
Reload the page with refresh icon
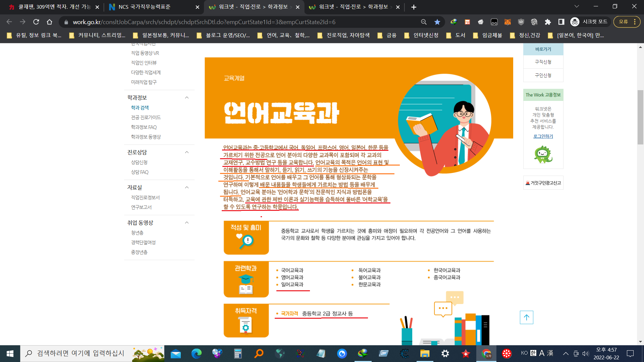pyautogui.click(x=36, y=22)
